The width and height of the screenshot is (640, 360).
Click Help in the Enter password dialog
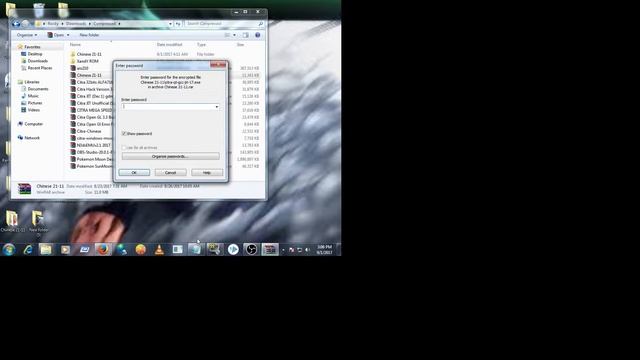[x=207, y=173]
